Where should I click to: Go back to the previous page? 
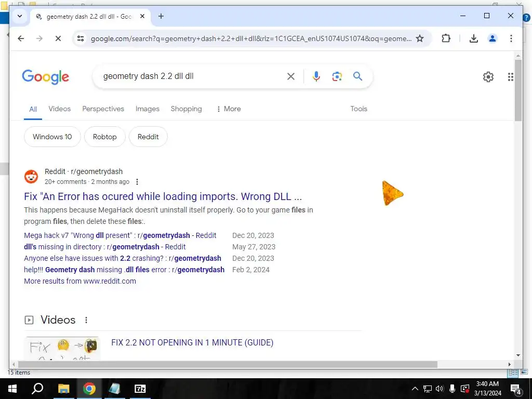coord(21,38)
